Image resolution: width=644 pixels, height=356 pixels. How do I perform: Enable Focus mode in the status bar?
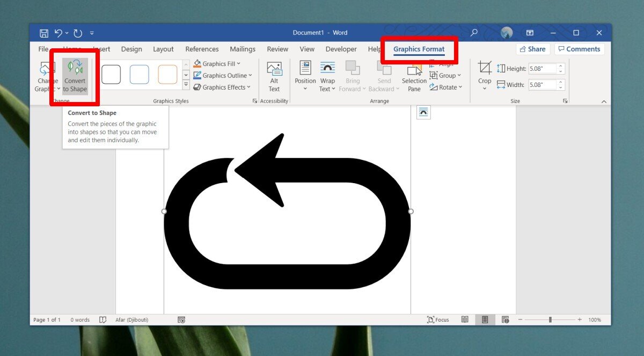(x=438, y=319)
